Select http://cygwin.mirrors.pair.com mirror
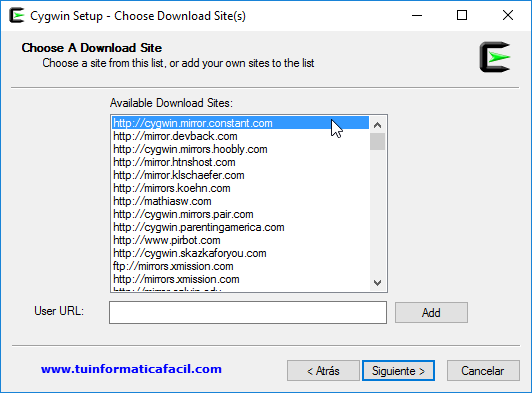Screen dimensions: 532x393 pos(240,214)
